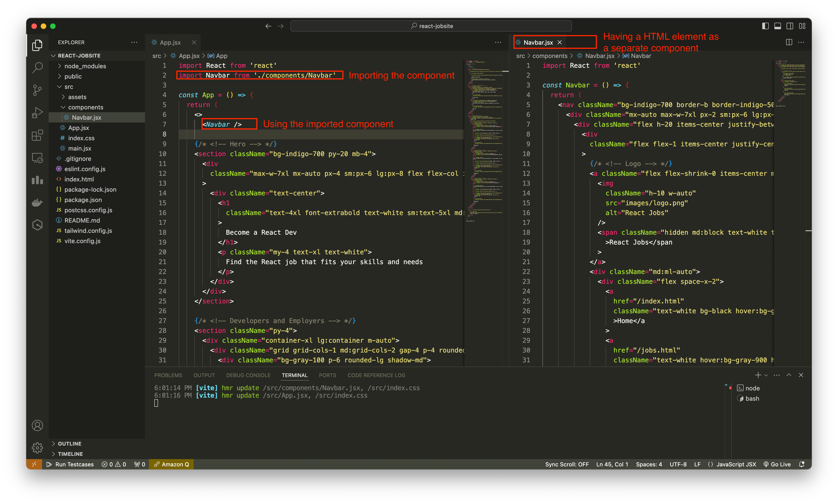Open Customize Layout icon
838x504 pixels.
[x=802, y=26]
